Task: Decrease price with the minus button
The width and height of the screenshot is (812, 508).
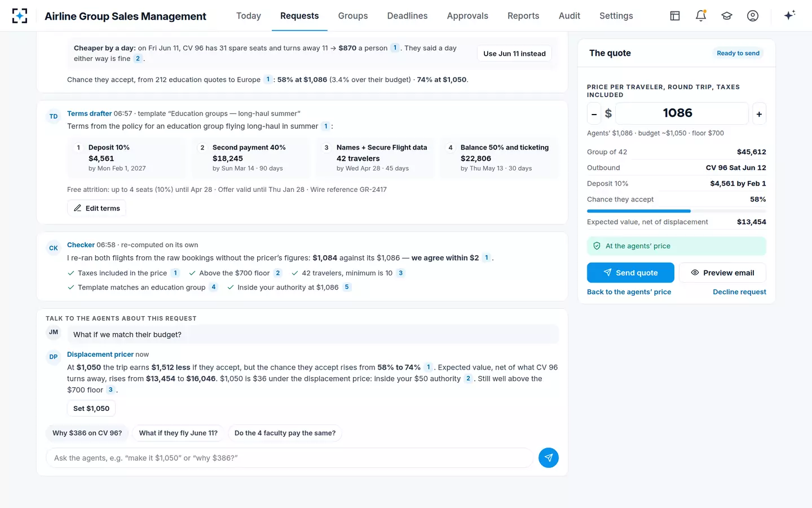Action: click(594, 114)
